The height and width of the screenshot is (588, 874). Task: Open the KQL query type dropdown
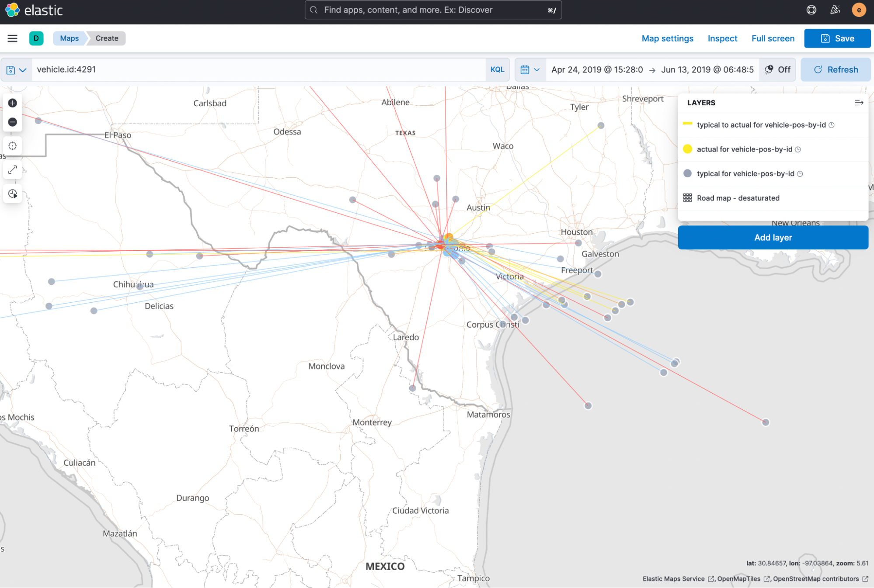(497, 69)
